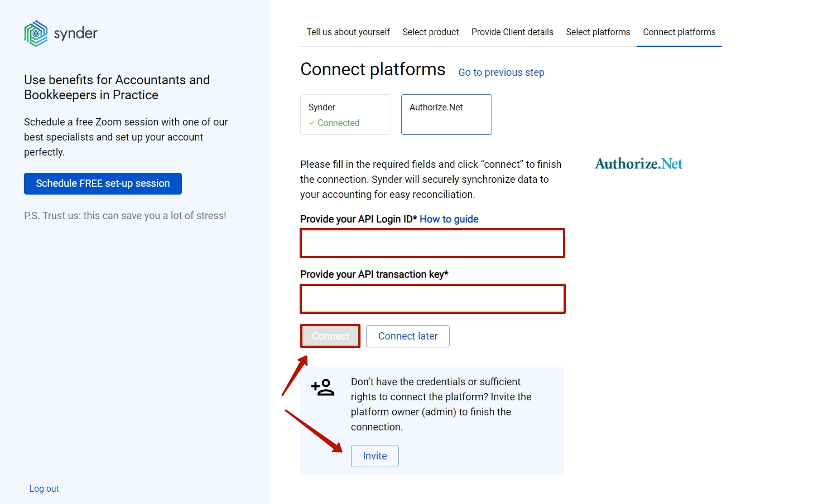This screenshot has width=818, height=504.
Task: Open the Connect platforms tab
Action: tap(679, 32)
